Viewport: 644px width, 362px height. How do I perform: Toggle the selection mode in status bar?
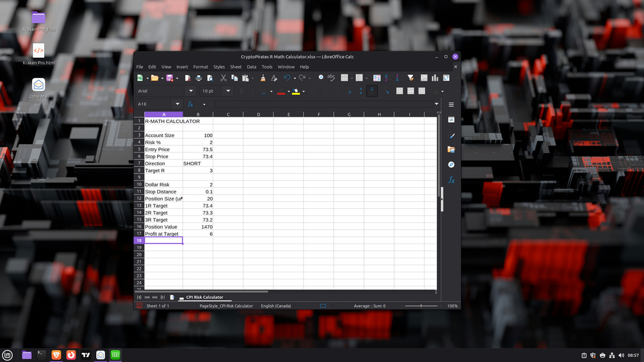323,306
